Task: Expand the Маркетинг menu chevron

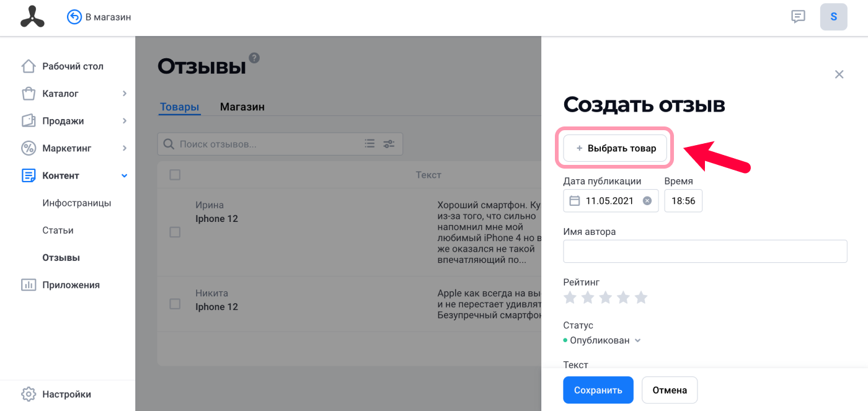Action: (125, 148)
